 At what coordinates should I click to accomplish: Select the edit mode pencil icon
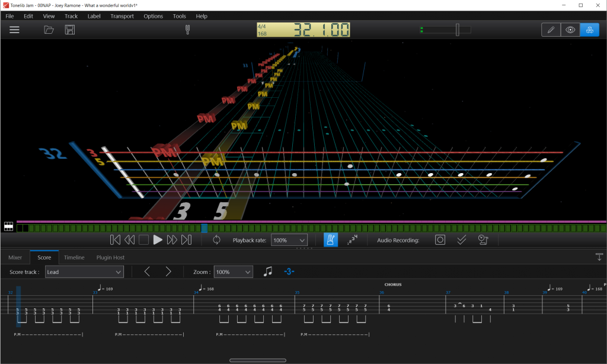click(551, 29)
